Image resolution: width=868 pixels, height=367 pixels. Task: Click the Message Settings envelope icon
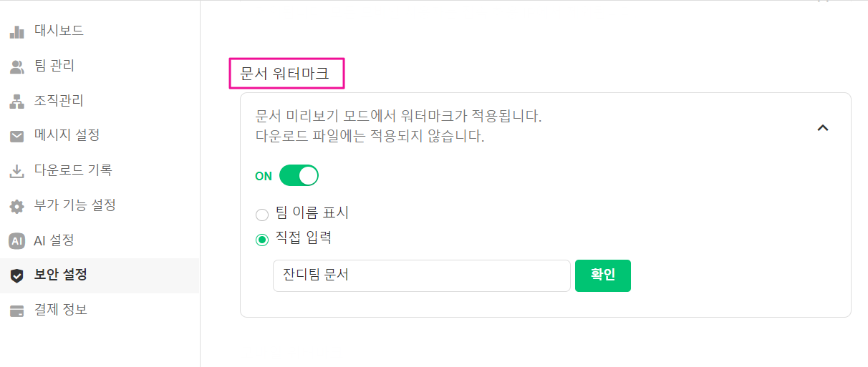click(x=16, y=136)
